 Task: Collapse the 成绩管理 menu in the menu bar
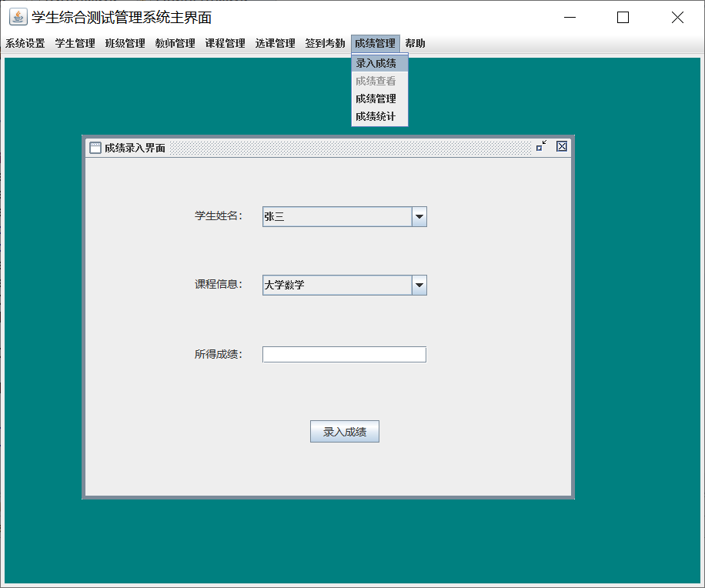(x=376, y=43)
